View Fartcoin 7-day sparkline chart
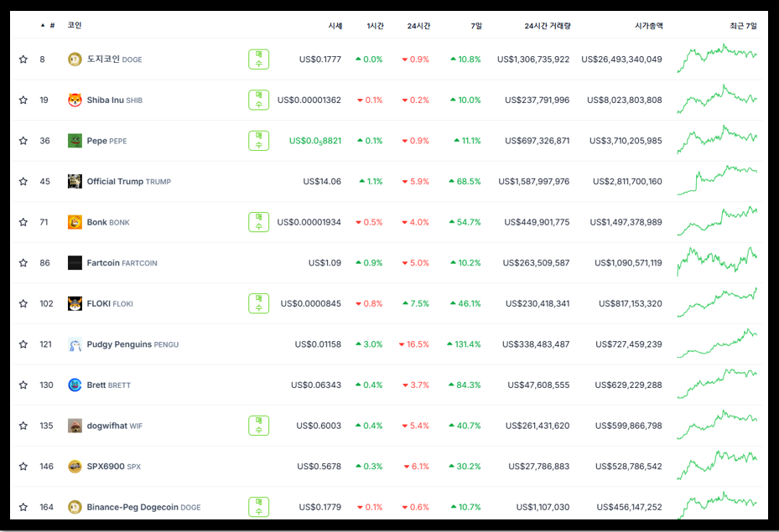779x532 pixels. click(717, 261)
